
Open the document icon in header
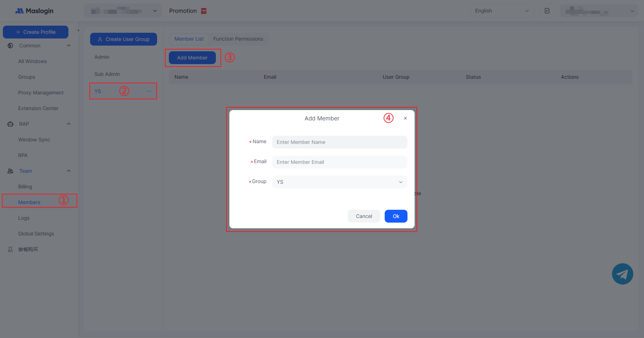point(547,11)
